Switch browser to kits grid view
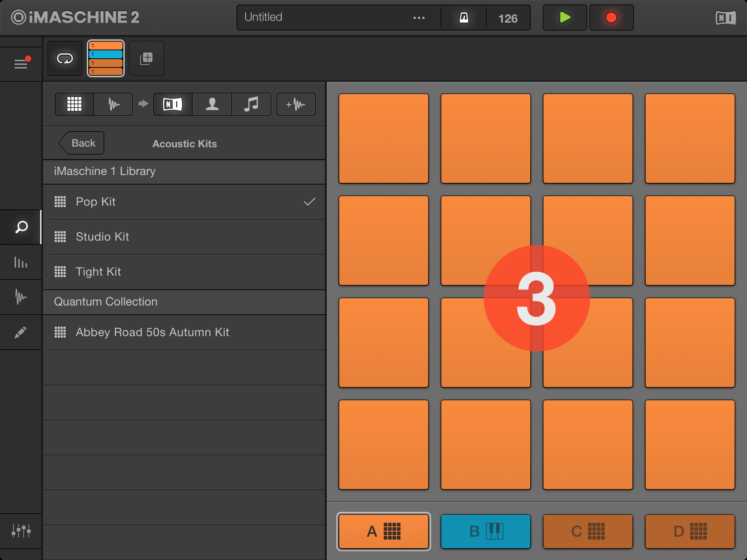 tap(74, 104)
